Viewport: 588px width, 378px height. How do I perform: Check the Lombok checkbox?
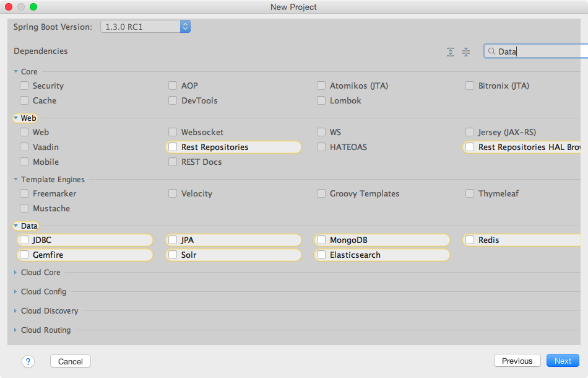tap(321, 100)
